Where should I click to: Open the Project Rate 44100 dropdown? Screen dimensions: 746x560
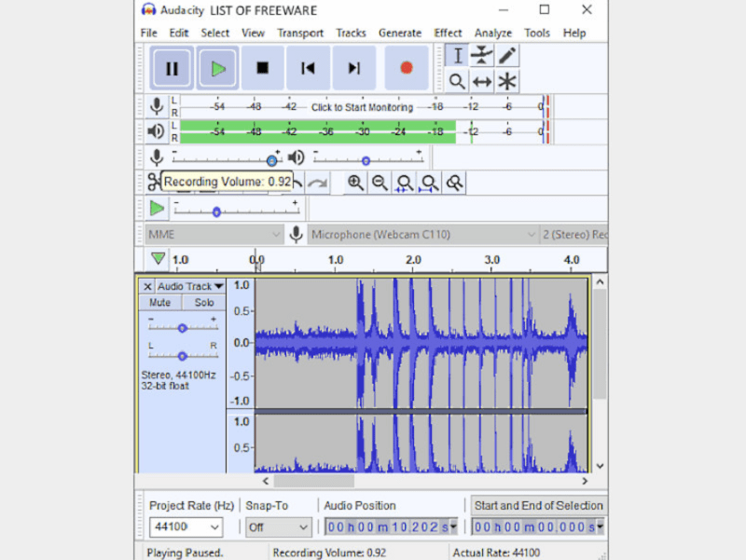pos(186,526)
